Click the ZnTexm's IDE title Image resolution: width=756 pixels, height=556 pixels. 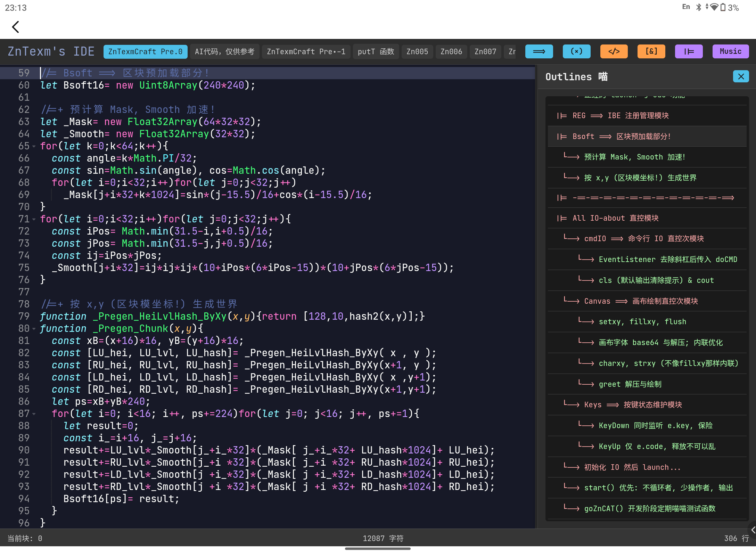pos(51,51)
